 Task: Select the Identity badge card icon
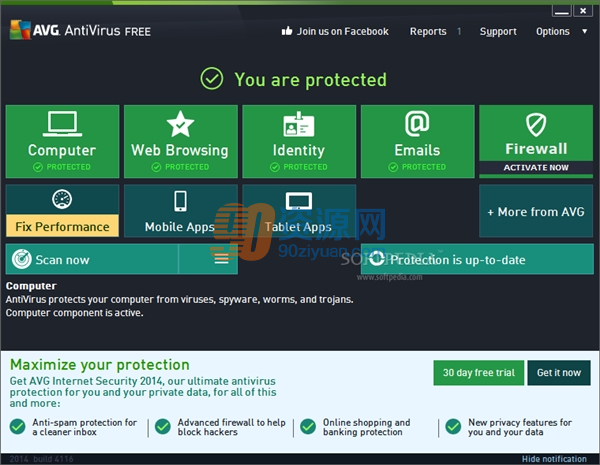299,124
